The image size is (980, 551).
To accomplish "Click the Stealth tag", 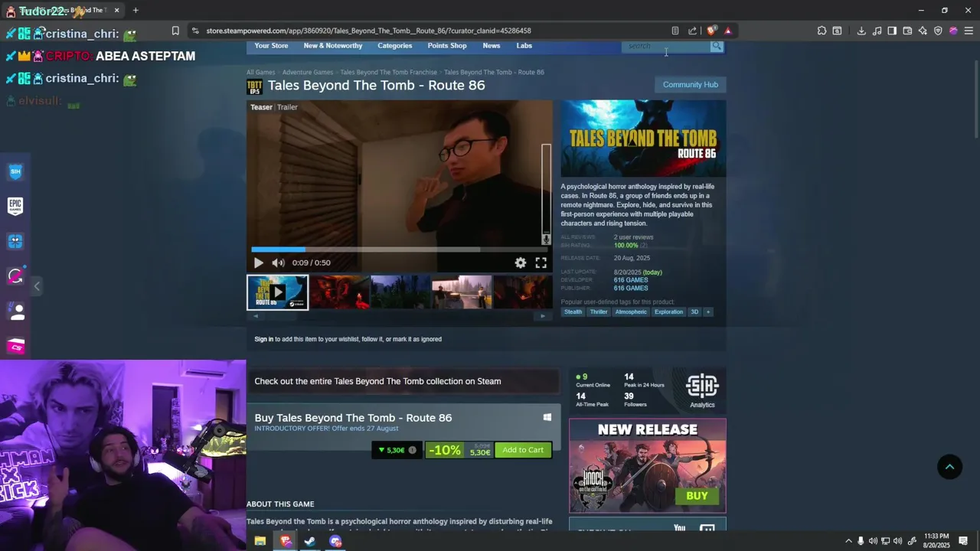I will [x=573, y=312].
